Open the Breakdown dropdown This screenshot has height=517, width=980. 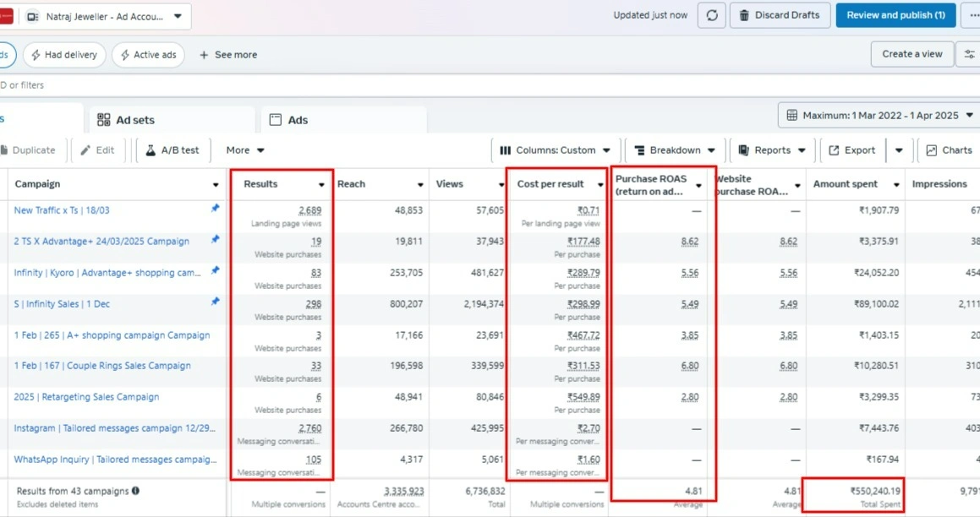[x=676, y=150]
